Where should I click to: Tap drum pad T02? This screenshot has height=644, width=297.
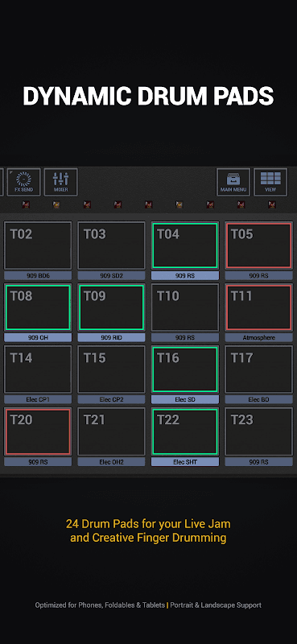pos(38,246)
